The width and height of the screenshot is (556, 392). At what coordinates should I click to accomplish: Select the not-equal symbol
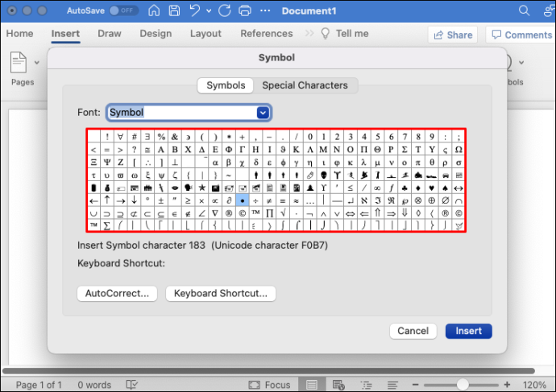point(269,200)
